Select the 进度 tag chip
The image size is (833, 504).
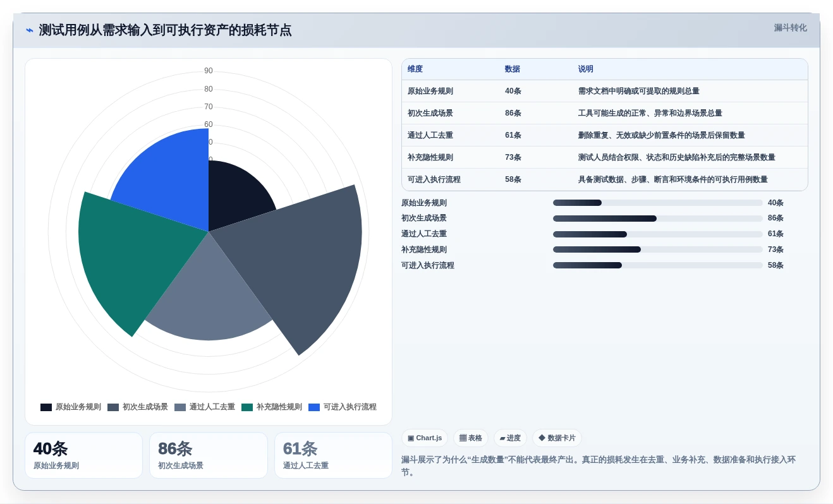click(510, 438)
